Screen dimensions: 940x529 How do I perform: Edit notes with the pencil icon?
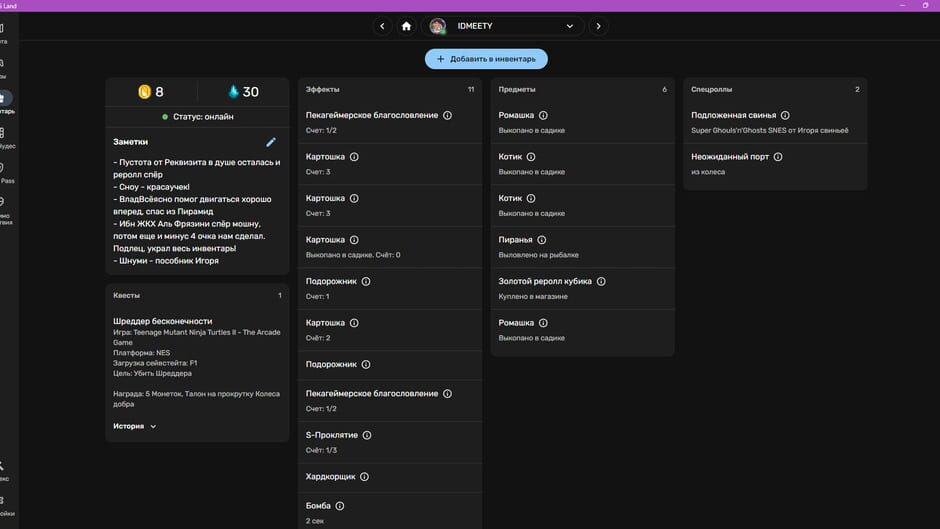click(271, 142)
